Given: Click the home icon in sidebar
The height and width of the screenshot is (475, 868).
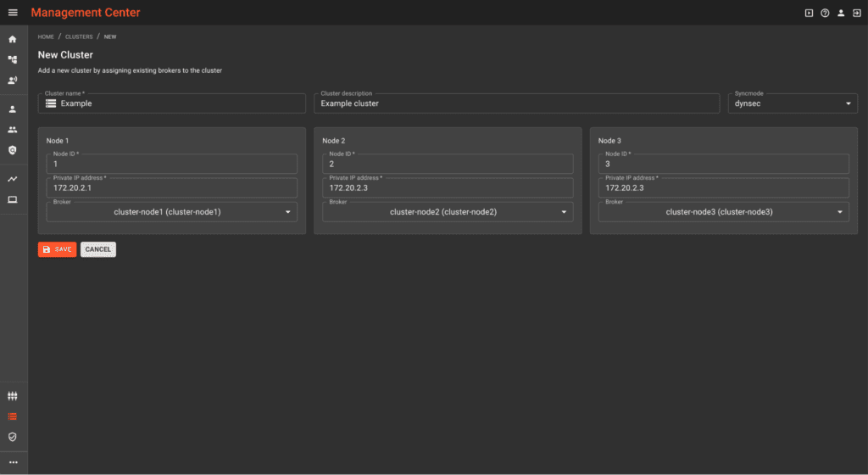Looking at the screenshot, I should point(13,39).
